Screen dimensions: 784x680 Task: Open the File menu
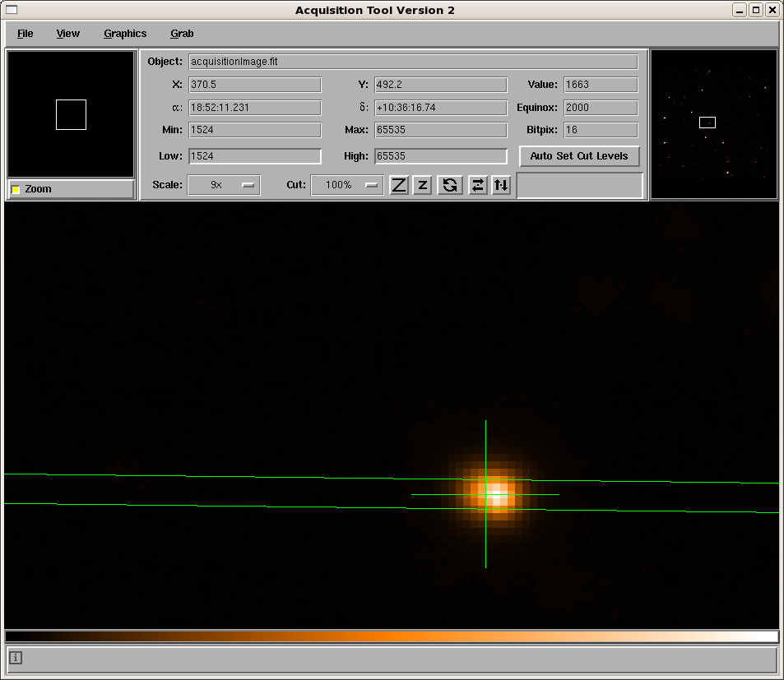[x=26, y=34]
